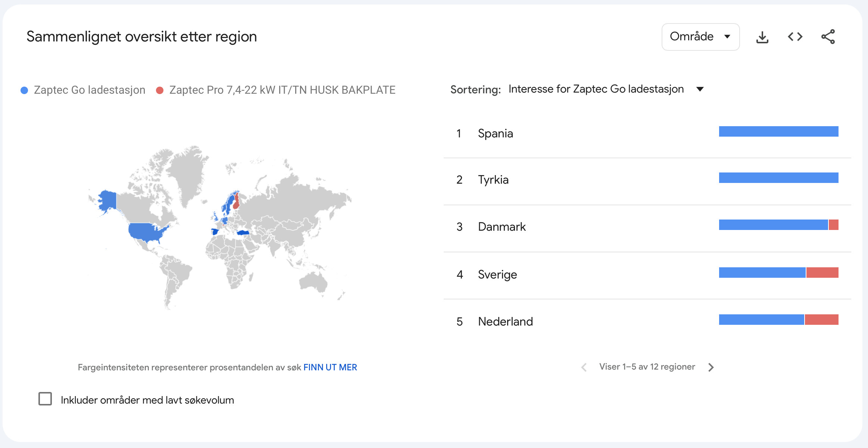Click the red segment of Sverige bar
This screenshot has width=868, height=448.
coord(822,273)
